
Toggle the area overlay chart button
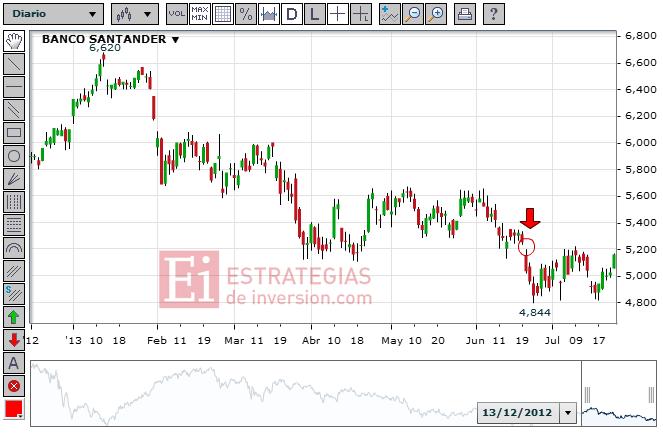(269, 14)
